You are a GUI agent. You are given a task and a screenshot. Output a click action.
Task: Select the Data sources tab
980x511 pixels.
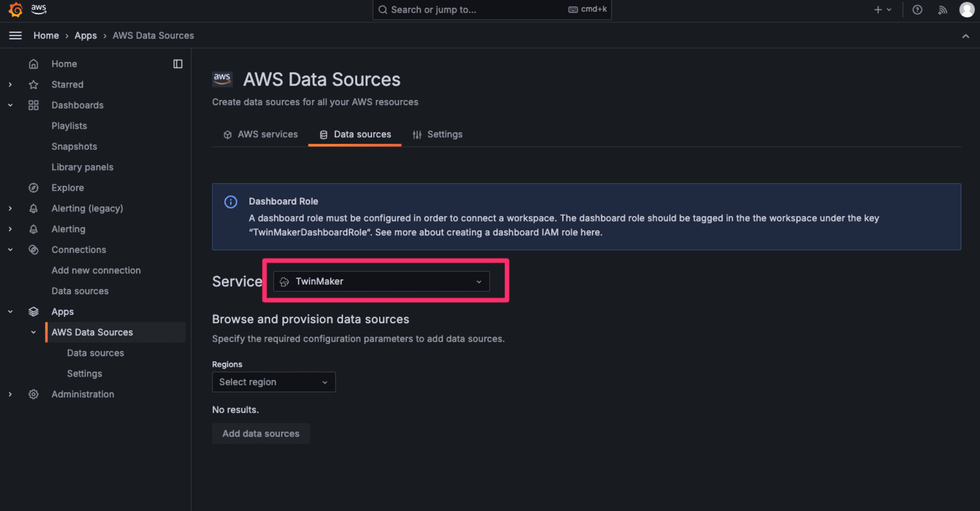click(355, 134)
